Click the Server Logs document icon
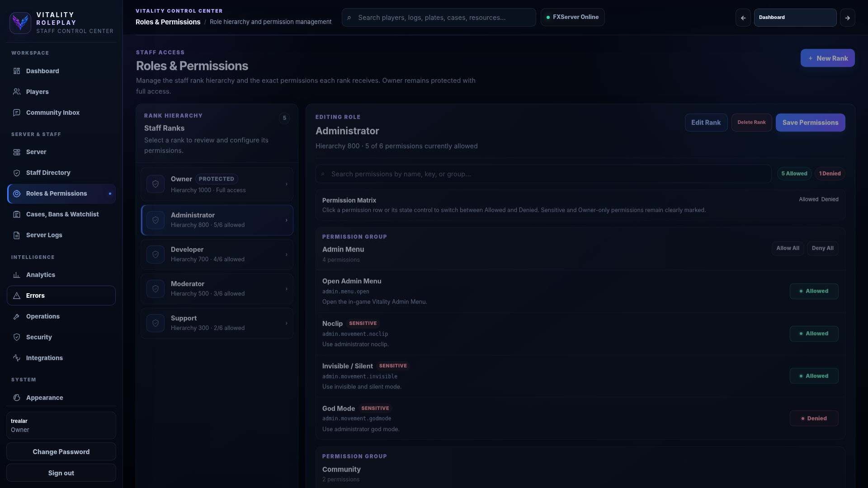Viewport: 868px width, 488px height. click(x=17, y=235)
